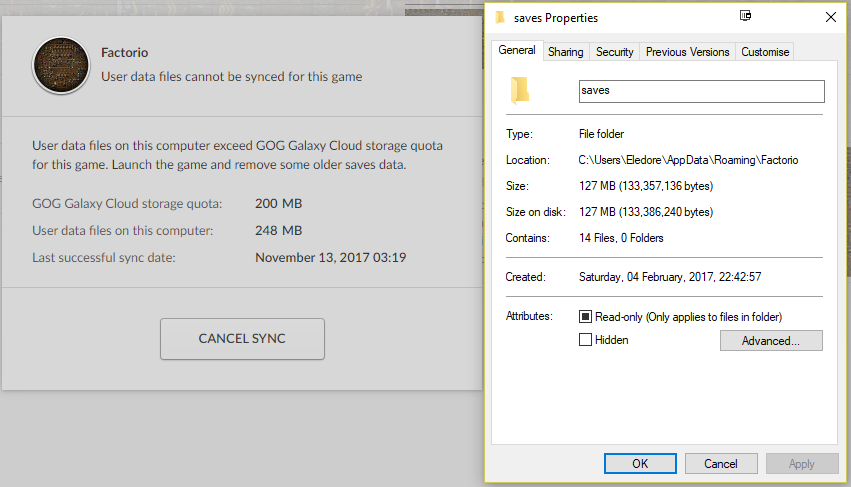Image resolution: width=851 pixels, height=487 pixels.
Task: Click the 'File folder' type value
Action: pyautogui.click(x=601, y=134)
